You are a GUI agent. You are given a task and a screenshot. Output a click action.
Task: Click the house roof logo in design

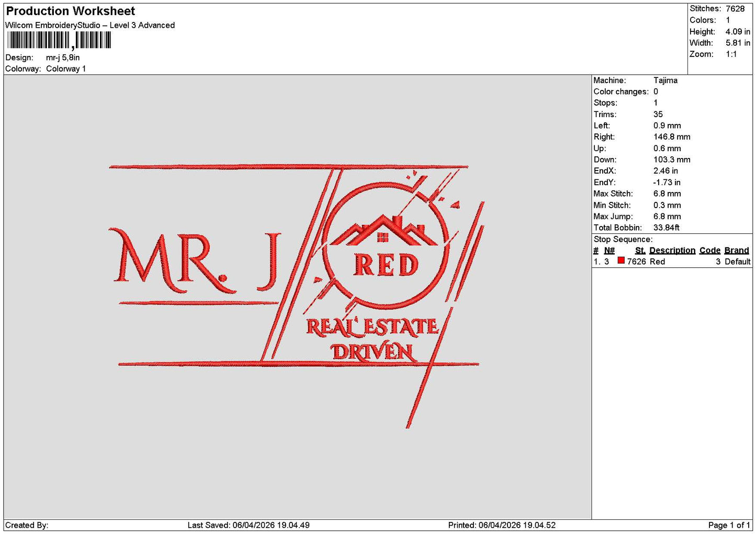pyautogui.click(x=385, y=230)
